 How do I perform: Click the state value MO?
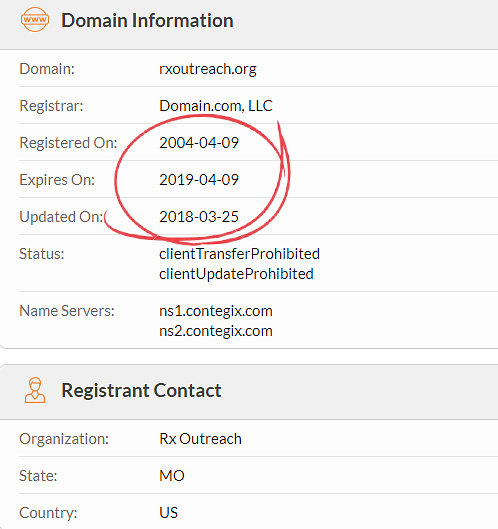pos(172,476)
